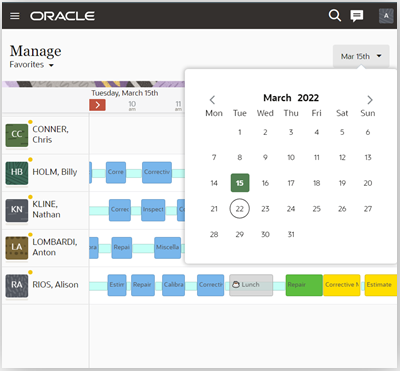
Task: Open the Corre activity for Holm
Action: (x=116, y=172)
